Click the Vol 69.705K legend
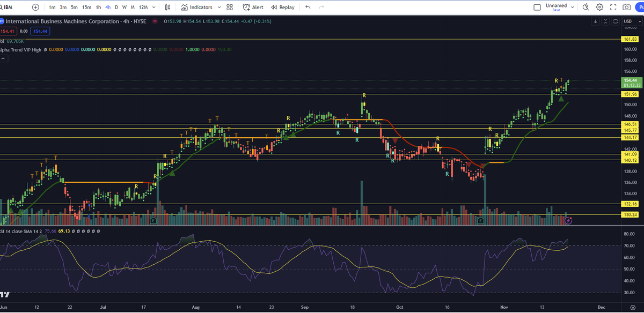 [x=12, y=41]
